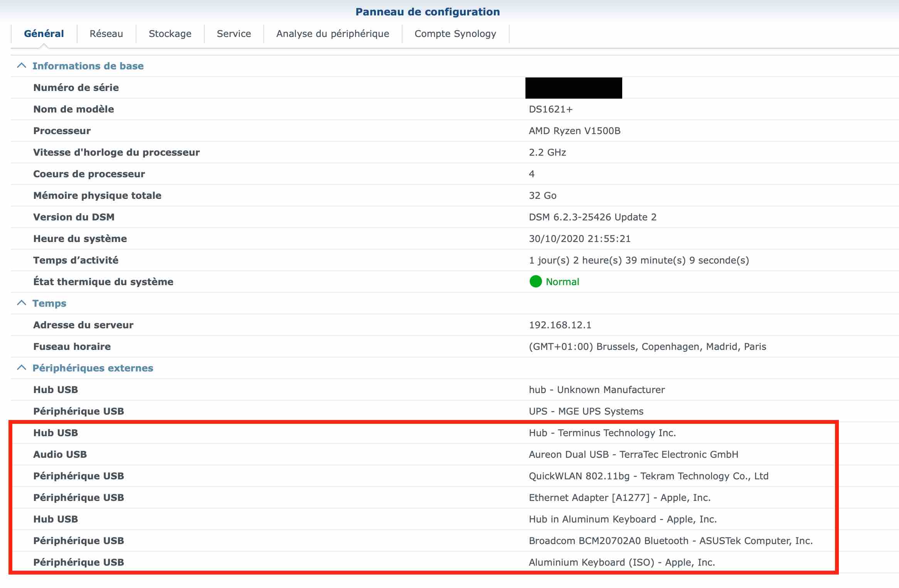Collapse the Temps section chevron

pyautogui.click(x=22, y=303)
